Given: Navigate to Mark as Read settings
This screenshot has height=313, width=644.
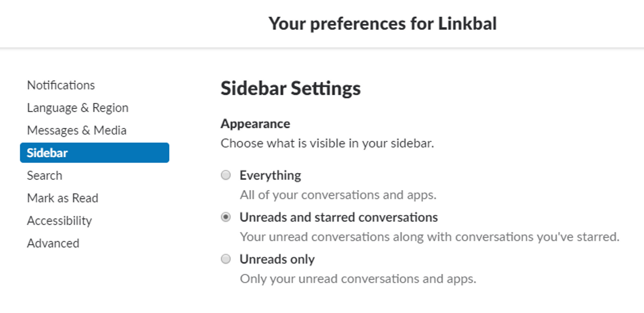Looking at the screenshot, I should [62, 198].
